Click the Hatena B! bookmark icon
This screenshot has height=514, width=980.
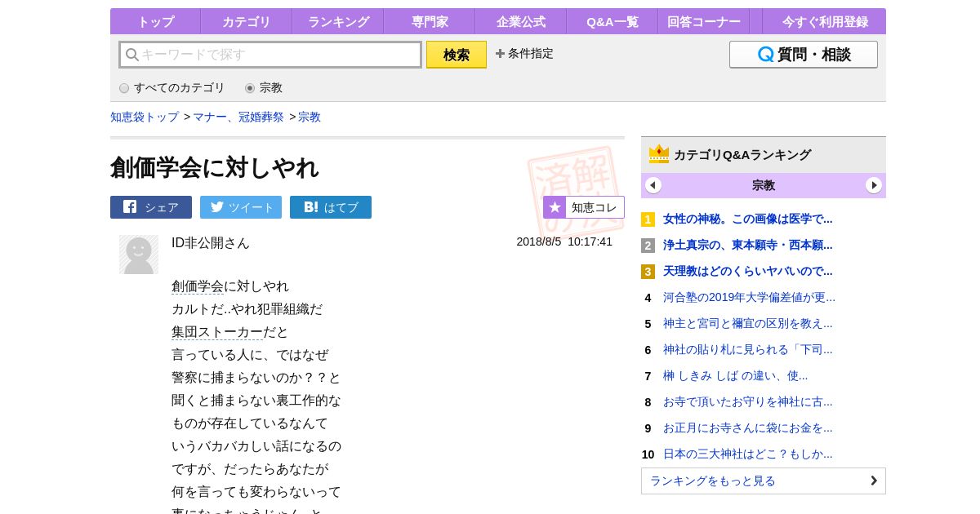pos(310,207)
